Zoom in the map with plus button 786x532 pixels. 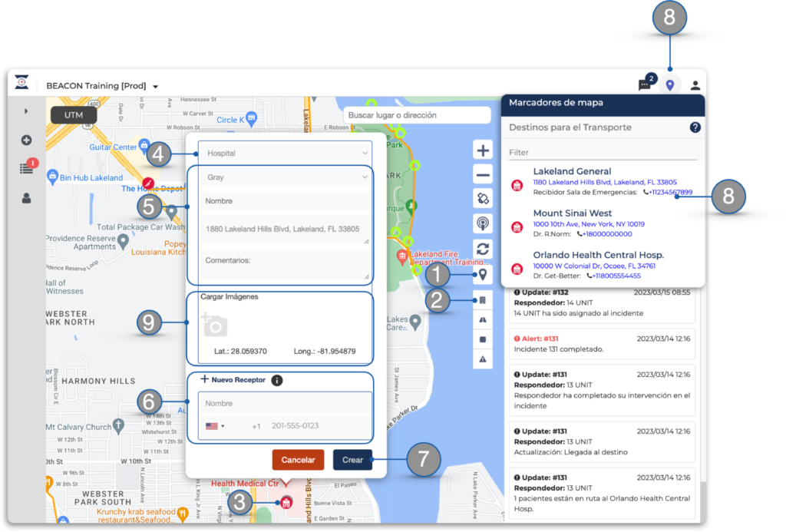483,150
